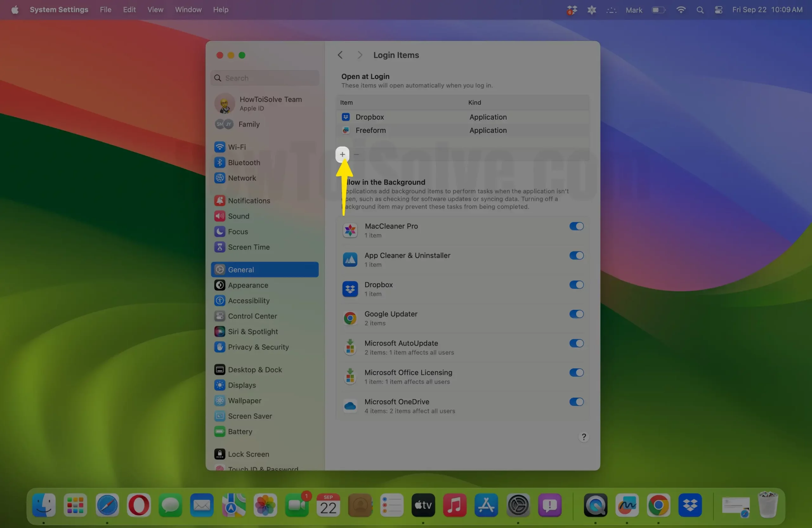
Task: Click the Dropbox menu bar icon
Action: 572,10
